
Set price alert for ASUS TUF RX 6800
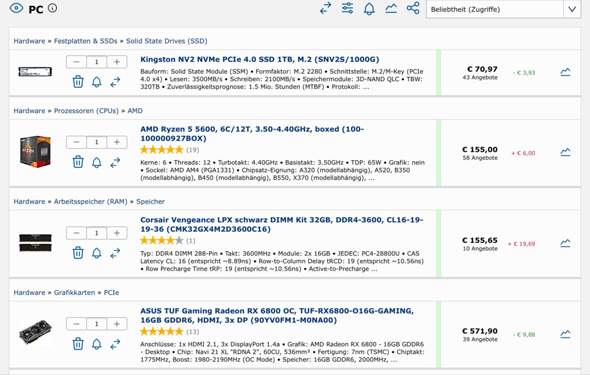(x=97, y=344)
